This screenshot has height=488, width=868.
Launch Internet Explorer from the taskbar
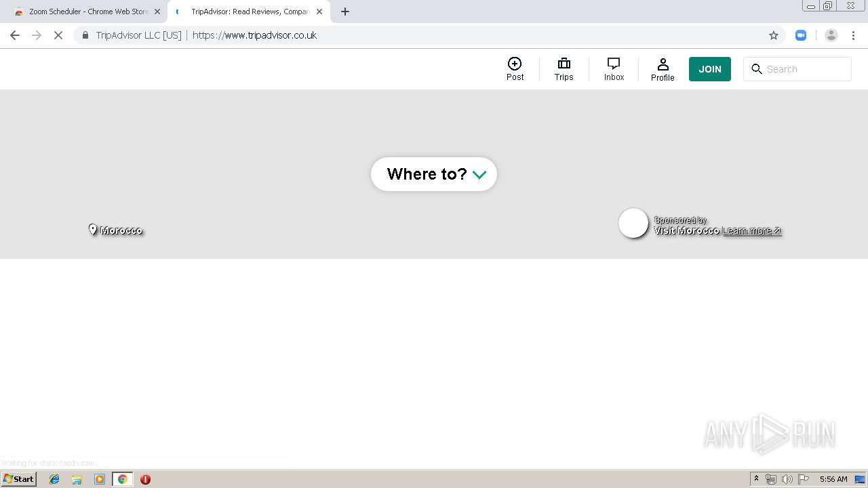click(54, 479)
